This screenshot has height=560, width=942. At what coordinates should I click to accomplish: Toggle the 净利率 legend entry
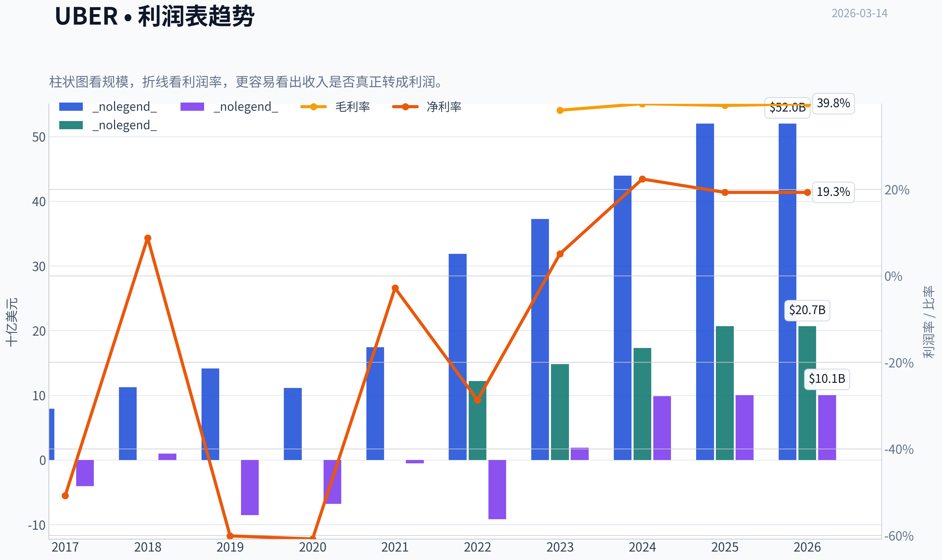427,107
